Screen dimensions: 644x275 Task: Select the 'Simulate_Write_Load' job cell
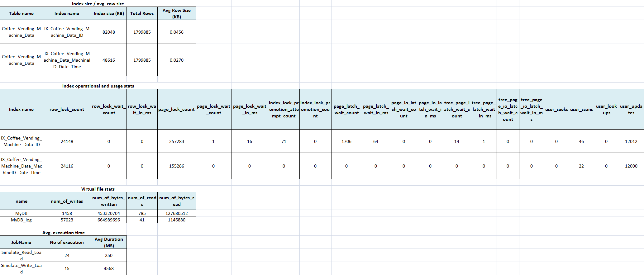point(21,268)
